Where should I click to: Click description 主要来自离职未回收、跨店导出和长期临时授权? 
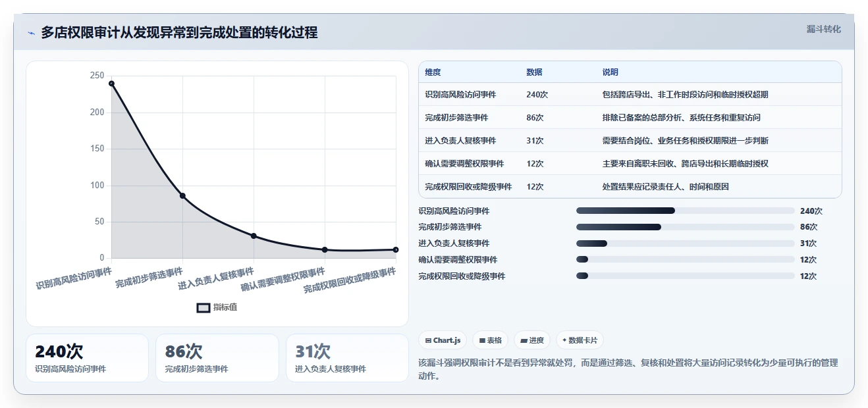coord(686,164)
